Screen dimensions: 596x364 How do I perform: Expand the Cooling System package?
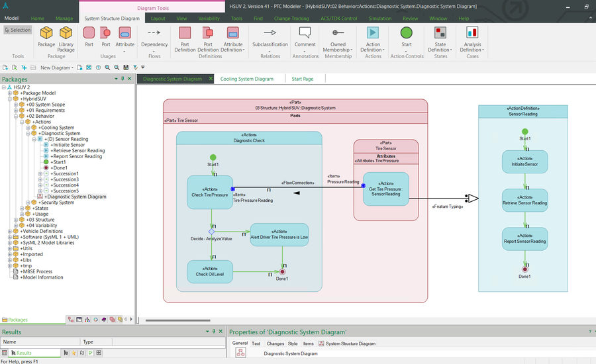pyautogui.click(x=28, y=128)
